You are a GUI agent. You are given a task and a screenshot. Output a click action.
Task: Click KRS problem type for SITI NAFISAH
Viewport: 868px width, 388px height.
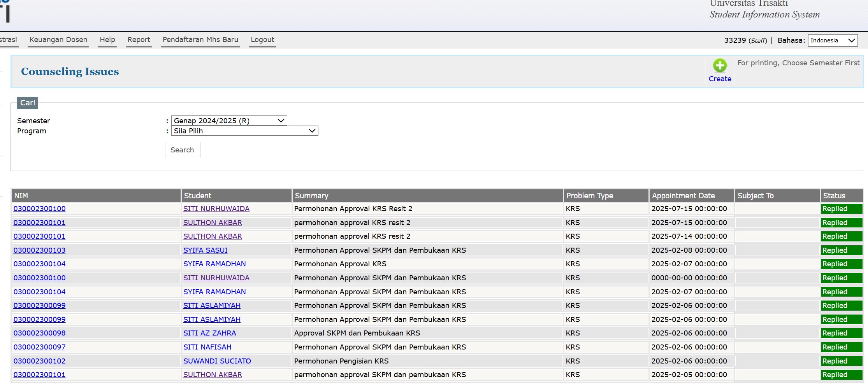coord(573,347)
